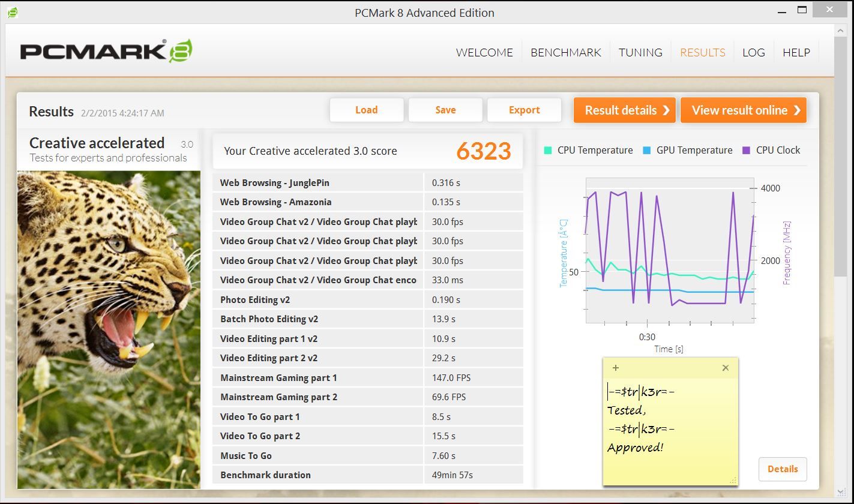Click the Creative accelerated heading
The width and height of the screenshot is (854, 504).
click(x=97, y=143)
